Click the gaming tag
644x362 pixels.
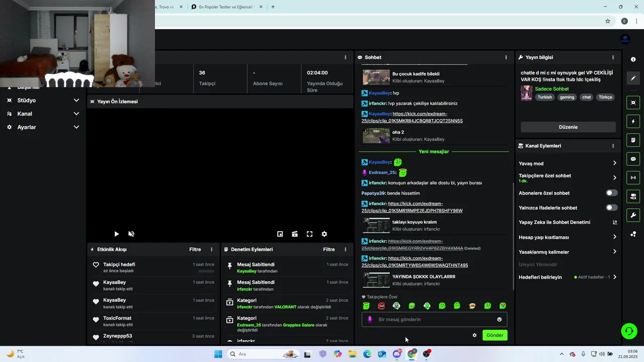(x=567, y=98)
